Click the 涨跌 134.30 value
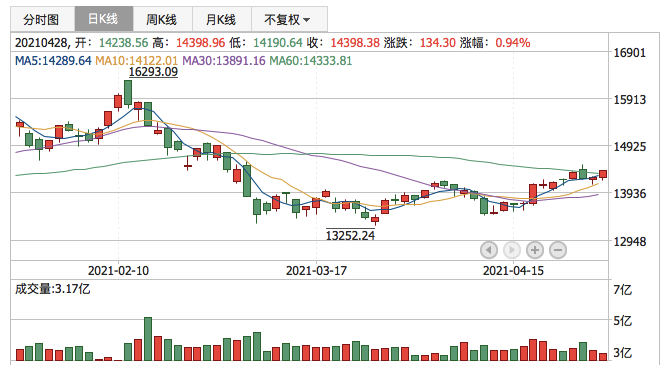 pyautogui.click(x=438, y=43)
